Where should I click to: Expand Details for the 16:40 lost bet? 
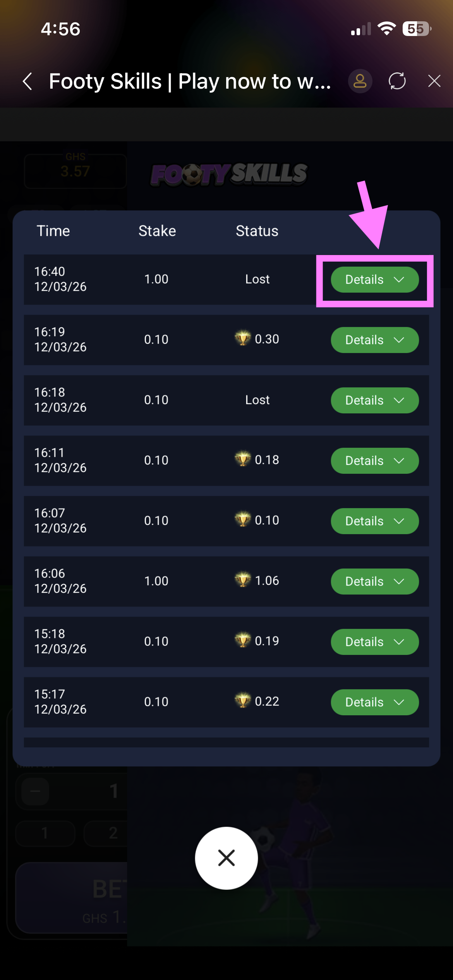374,279
